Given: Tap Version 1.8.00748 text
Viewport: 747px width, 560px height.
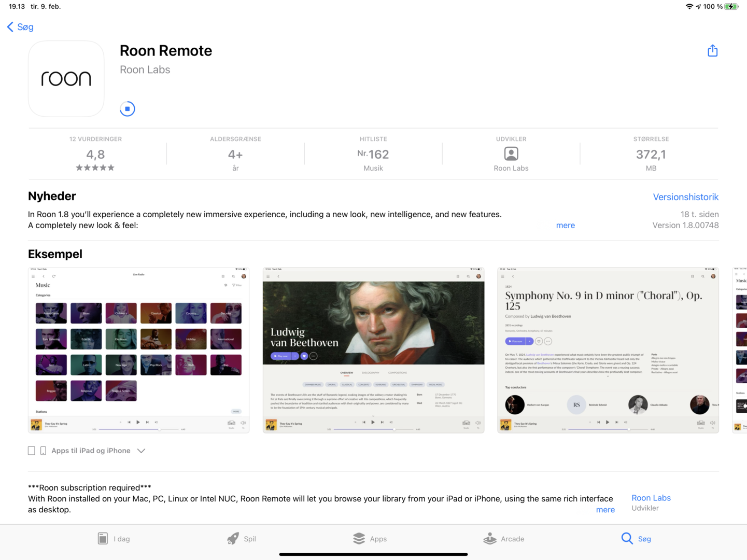Looking at the screenshot, I should coord(685,225).
